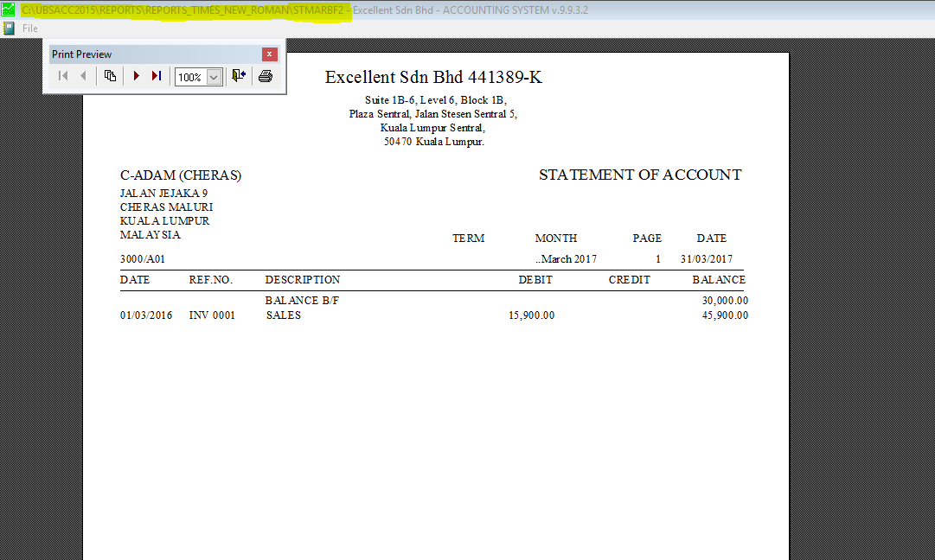Click the highlighted report path in title bar
This screenshot has height=560, width=935.
tap(183, 10)
